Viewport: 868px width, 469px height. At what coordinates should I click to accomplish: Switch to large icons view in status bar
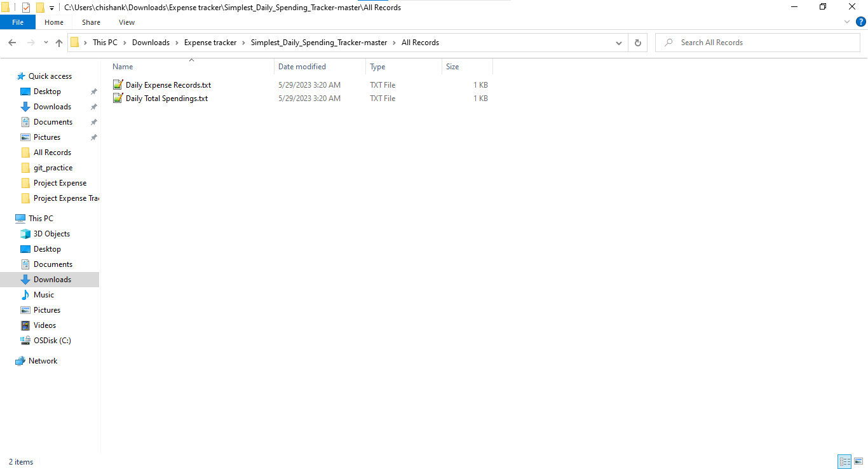click(860, 461)
